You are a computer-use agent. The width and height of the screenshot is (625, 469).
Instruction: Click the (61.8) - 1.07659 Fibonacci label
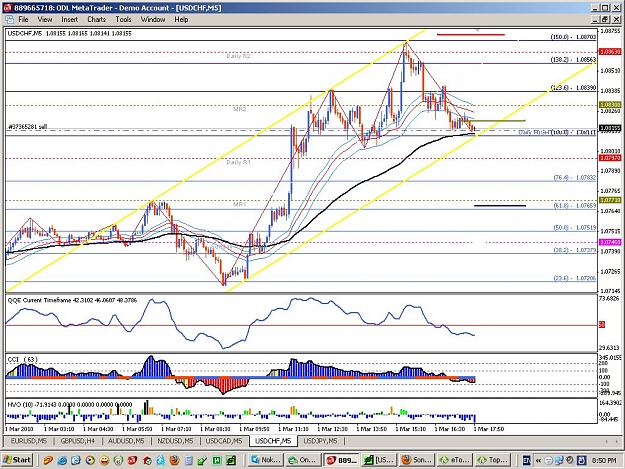pos(574,206)
